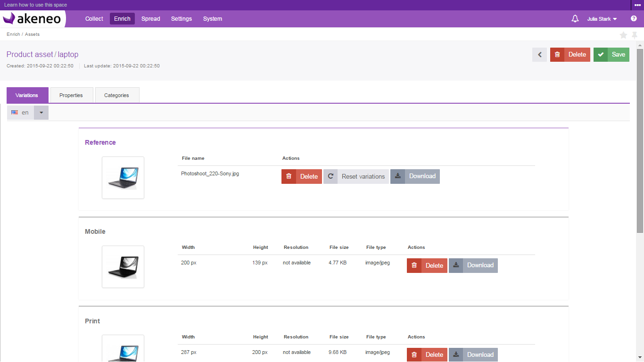
Task: Open the Julia Stark user menu
Action: click(x=602, y=19)
